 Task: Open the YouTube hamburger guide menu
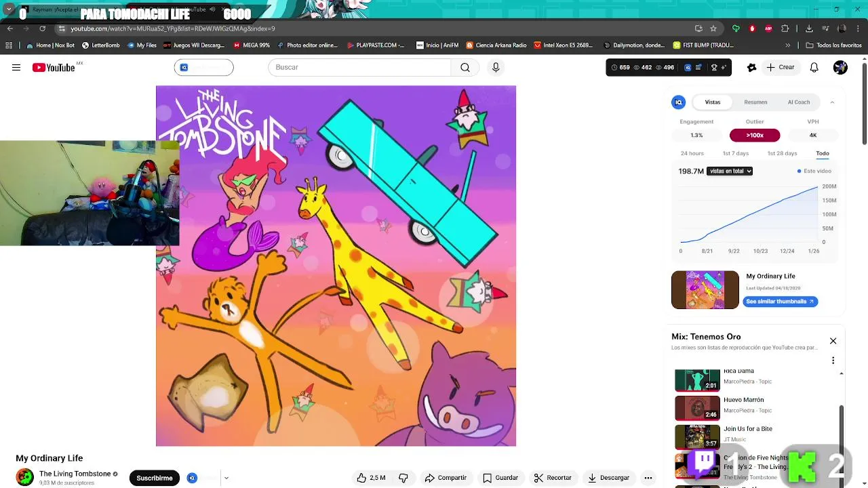16,67
